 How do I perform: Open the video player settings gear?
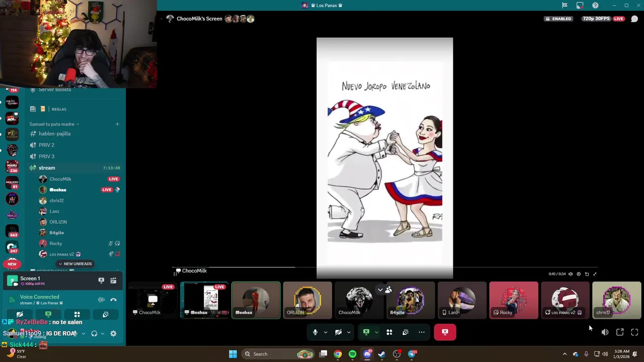(579, 274)
